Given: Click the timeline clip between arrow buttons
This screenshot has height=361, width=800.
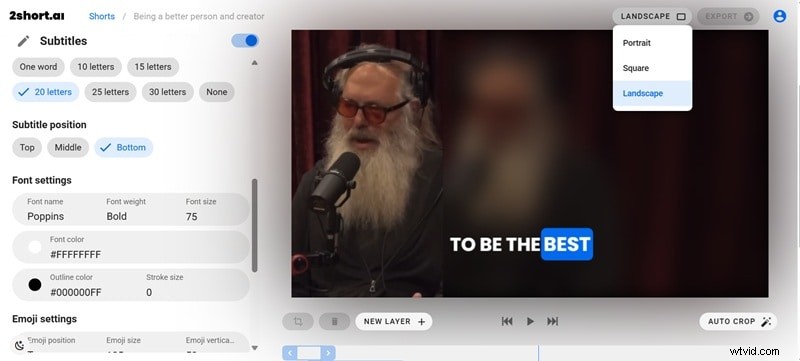Looking at the screenshot, I should [309, 352].
